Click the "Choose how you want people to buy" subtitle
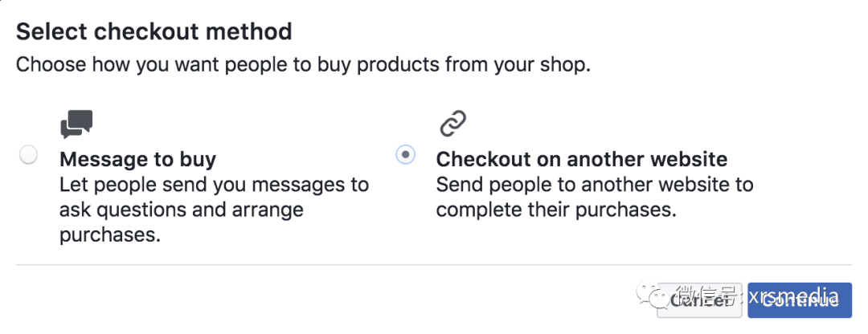 point(303,65)
